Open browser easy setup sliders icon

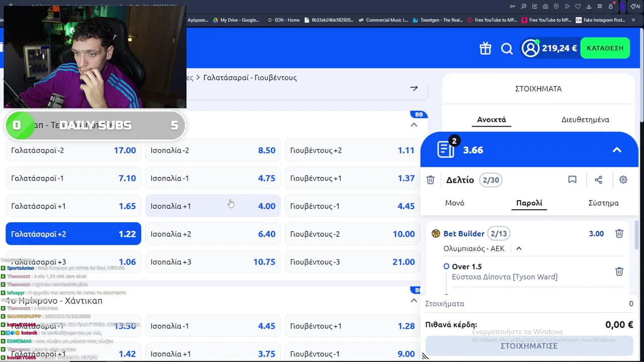click(x=600, y=6)
